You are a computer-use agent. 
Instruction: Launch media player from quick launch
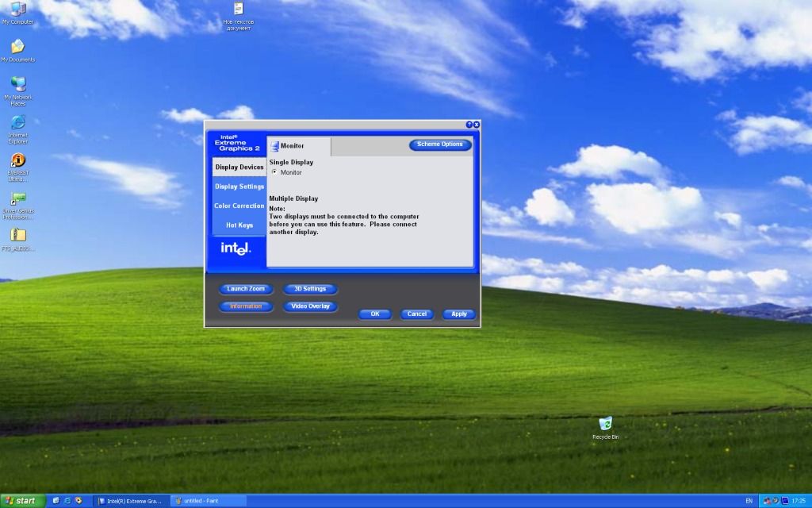tap(79, 501)
